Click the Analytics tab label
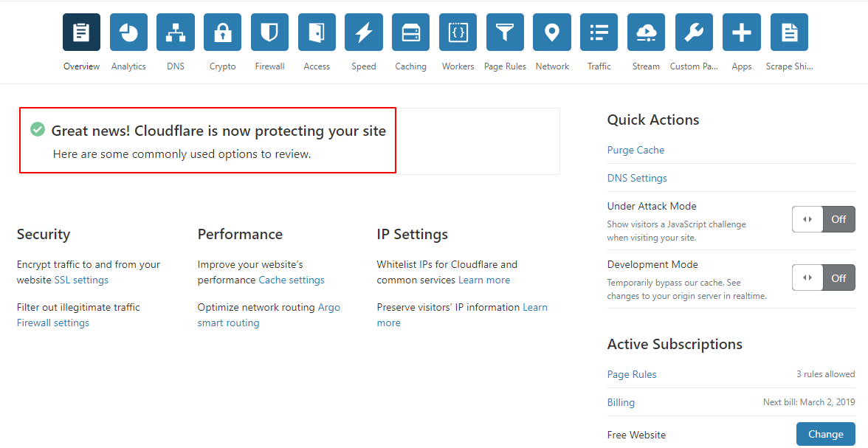 pyautogui.click(x=128, y=66)
